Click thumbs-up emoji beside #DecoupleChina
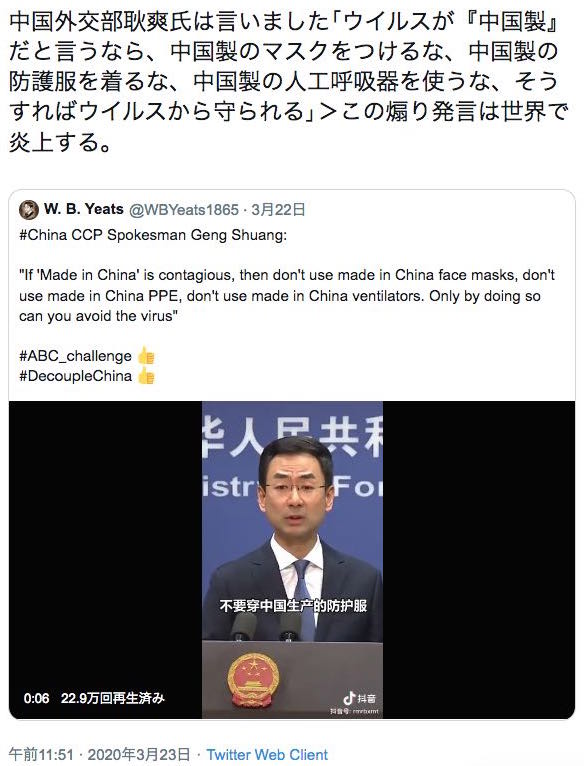584x766 pixels. pos(146,376)
